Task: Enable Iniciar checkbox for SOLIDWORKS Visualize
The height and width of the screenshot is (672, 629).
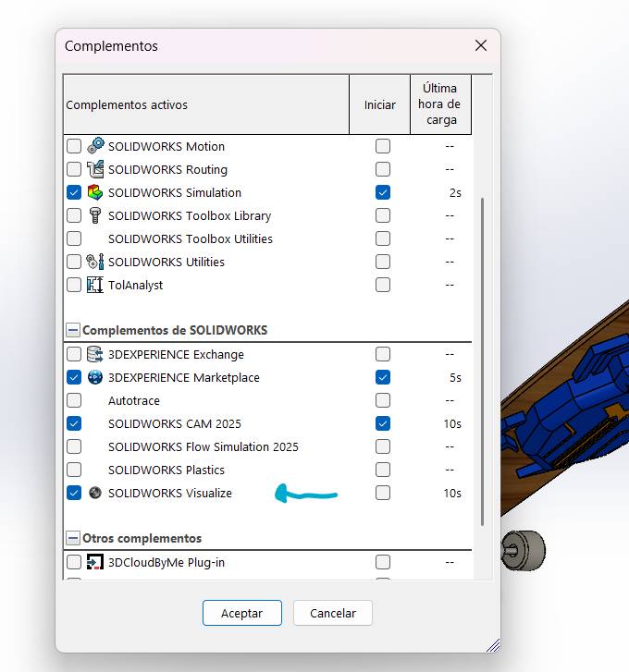Action: tap(383, 493)
